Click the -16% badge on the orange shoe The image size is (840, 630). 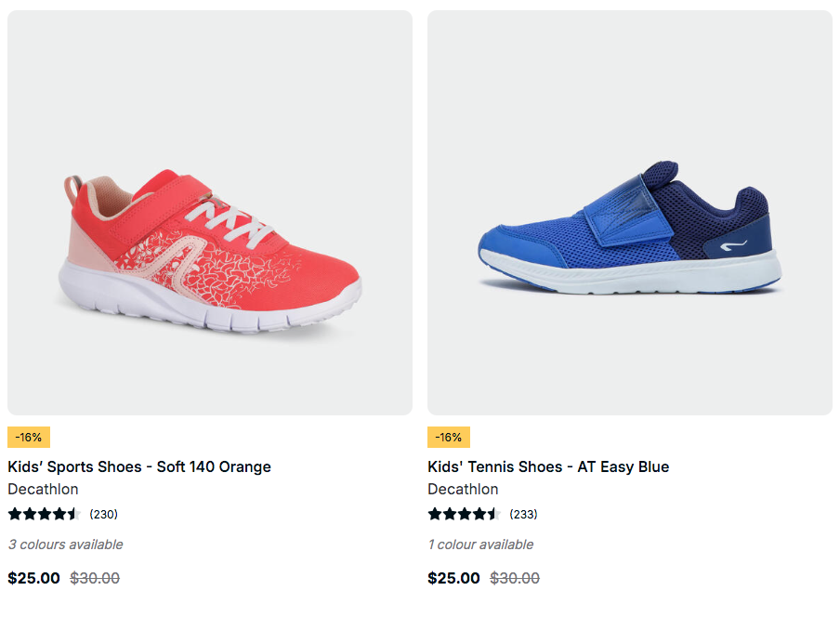tap(29, 437)
